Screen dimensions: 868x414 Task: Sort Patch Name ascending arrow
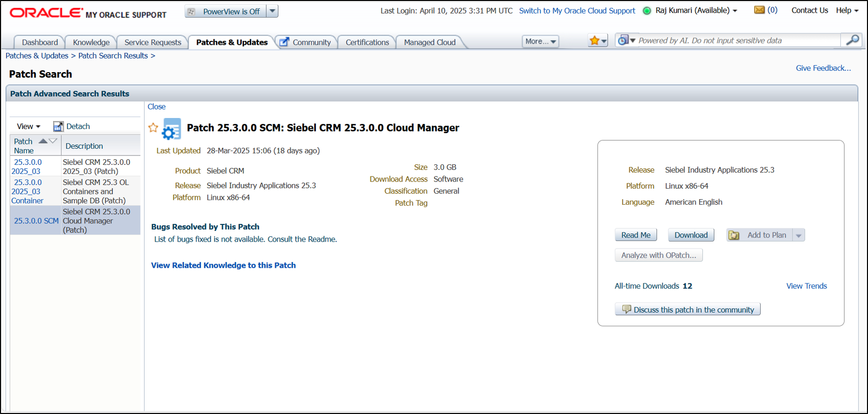click(x=43, y=141)
